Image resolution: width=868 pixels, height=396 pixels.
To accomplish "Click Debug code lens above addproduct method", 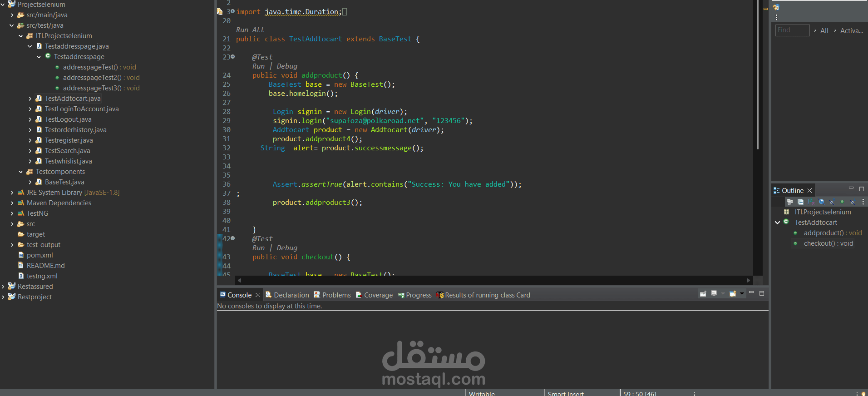I will pos(287,66).
